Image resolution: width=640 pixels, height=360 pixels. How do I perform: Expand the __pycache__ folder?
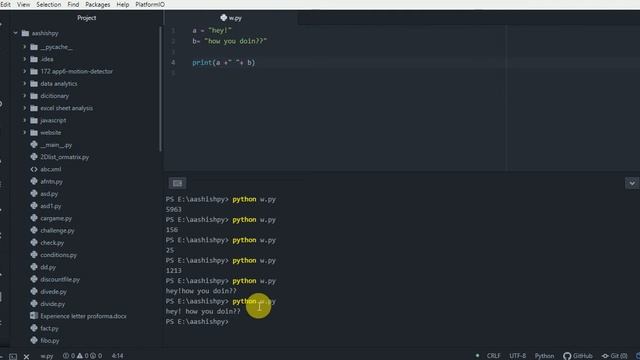point(24,47)
